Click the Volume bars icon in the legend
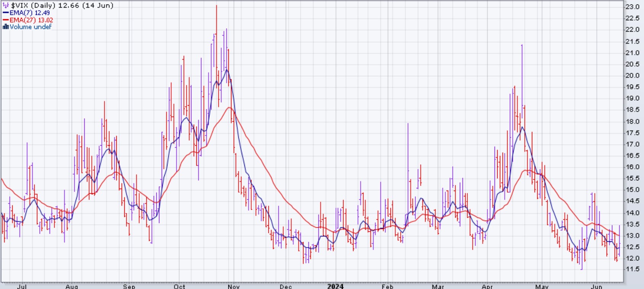Screen dimensions: 644x289 coord(5,27)
